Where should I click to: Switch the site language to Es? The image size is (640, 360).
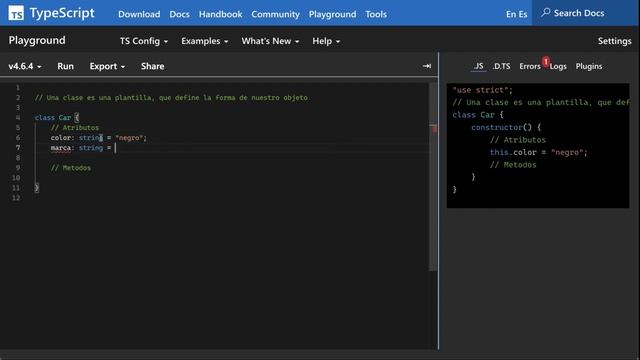[523, 14]
